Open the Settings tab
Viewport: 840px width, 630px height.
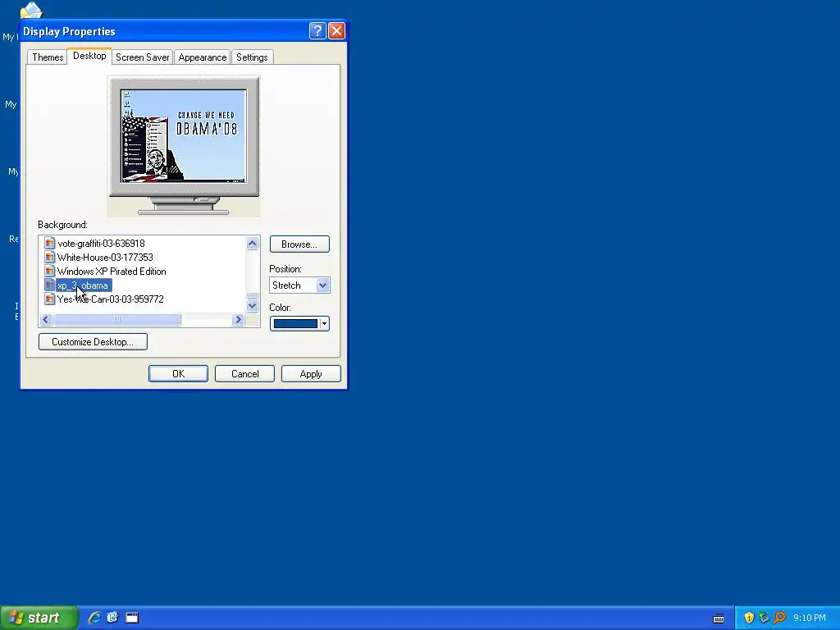tap(252, 57)
